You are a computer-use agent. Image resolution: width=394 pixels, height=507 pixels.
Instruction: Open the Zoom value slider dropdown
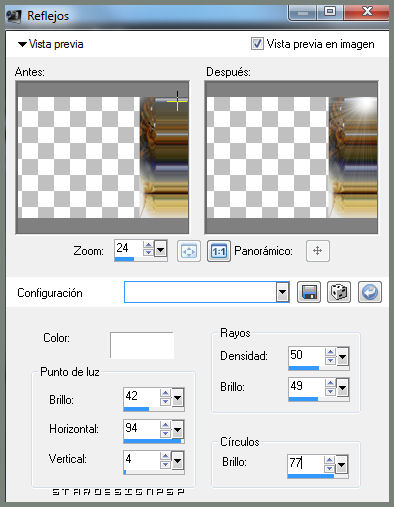161,249
